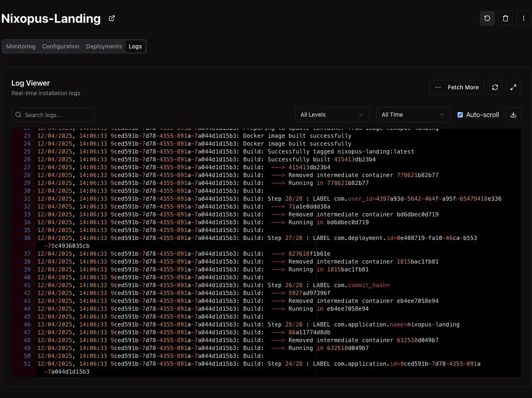Click 'Removed intermediate container bd6dbec0d719' line
Viewport: 532px width, 398px height.
coord(238,214)
